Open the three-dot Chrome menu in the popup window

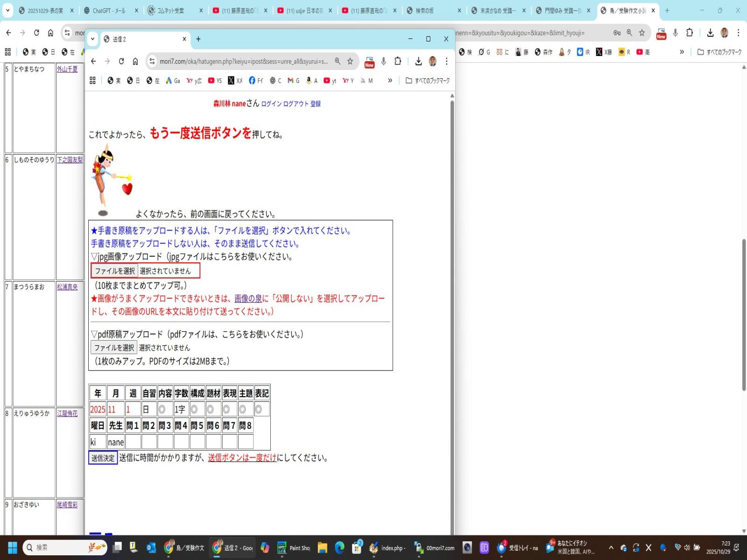pyautogui.click(x=446, y=61)
